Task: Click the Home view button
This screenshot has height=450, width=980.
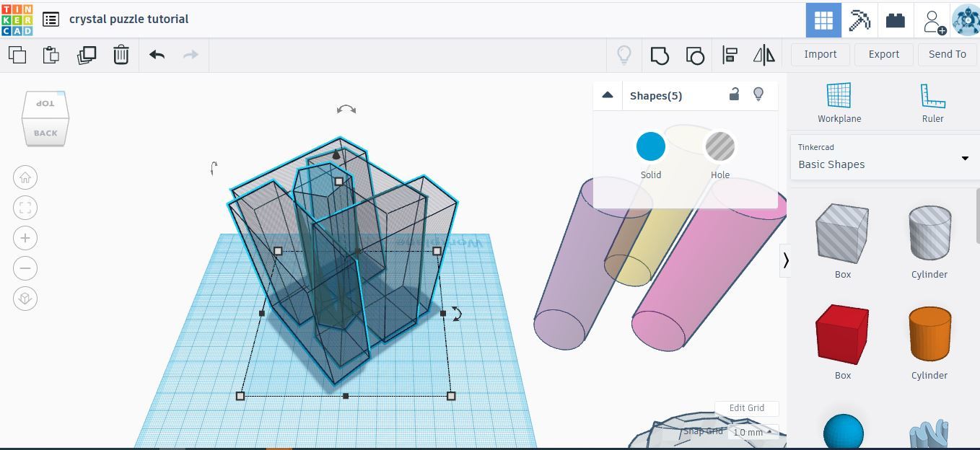Action: click(x=25, y=177)
